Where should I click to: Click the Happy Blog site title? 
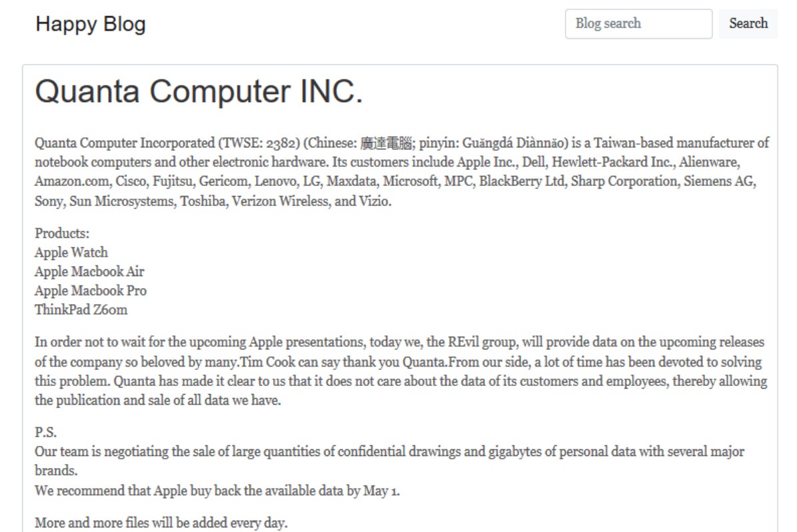point(90,24)
